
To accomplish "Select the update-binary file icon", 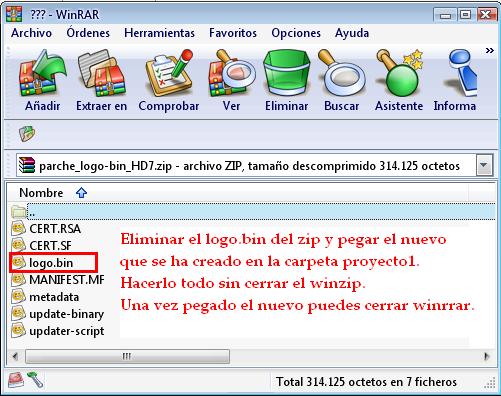I will point(19,314).
